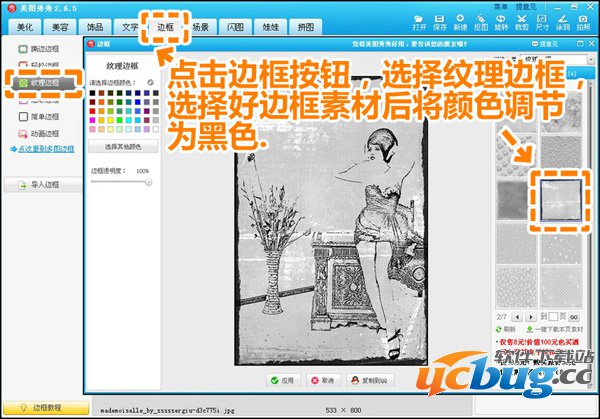Screen dimensions: 600x419
Task: Select the blue-bordered highlighted texture thumbnail
Action: pos(561,201)
